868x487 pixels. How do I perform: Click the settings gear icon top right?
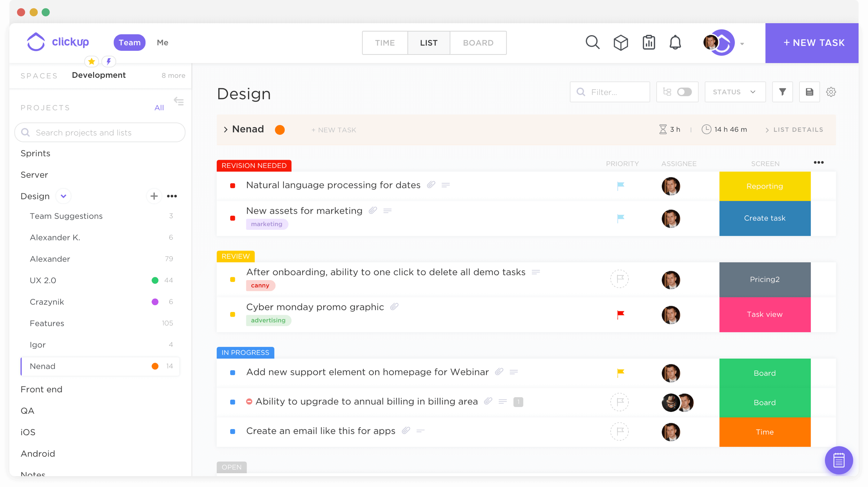(831, 92)
